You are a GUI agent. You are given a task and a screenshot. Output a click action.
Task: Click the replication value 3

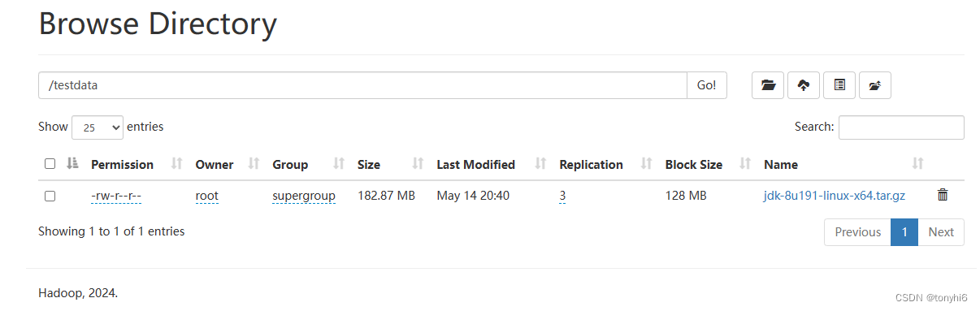(x=562, y=196)
